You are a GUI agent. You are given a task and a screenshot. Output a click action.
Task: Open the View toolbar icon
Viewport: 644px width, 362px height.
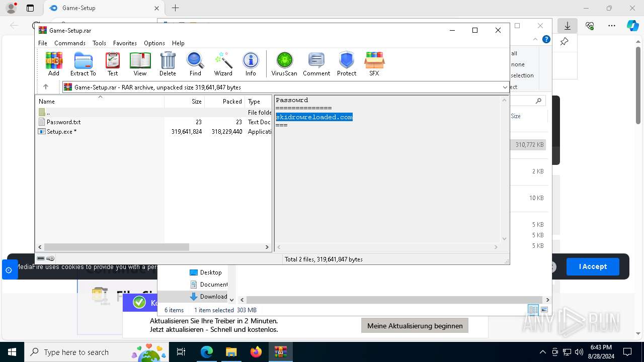click(140, 64)
